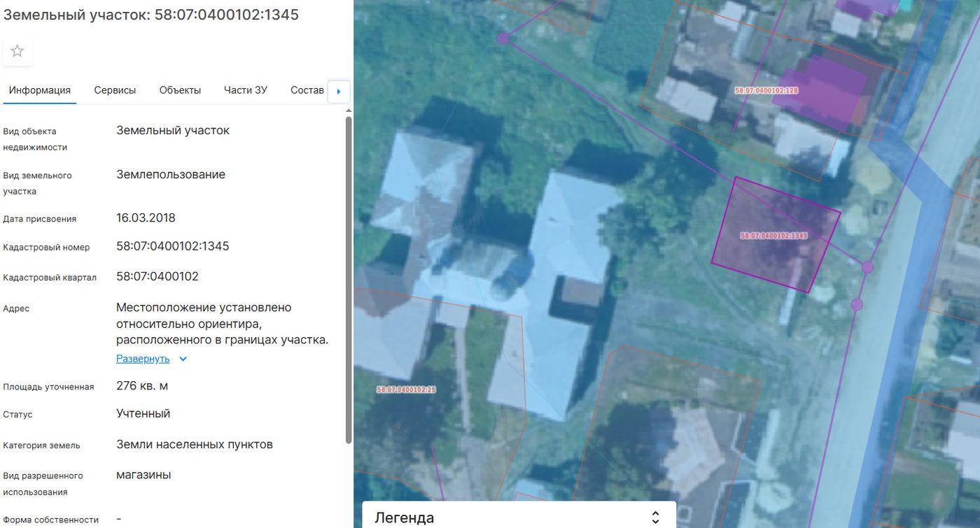Select the Части ЗУ tab
980x528 pixels.
point(246,90)
